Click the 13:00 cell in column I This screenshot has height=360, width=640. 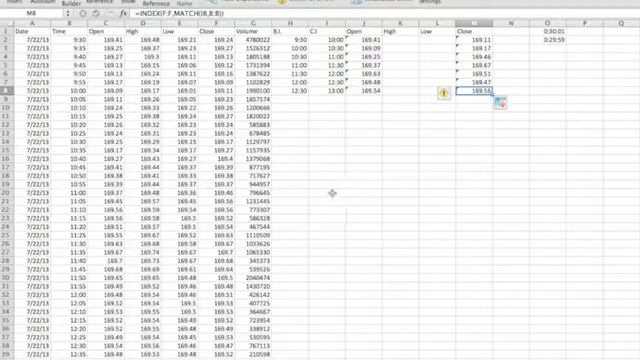point(327,91)
